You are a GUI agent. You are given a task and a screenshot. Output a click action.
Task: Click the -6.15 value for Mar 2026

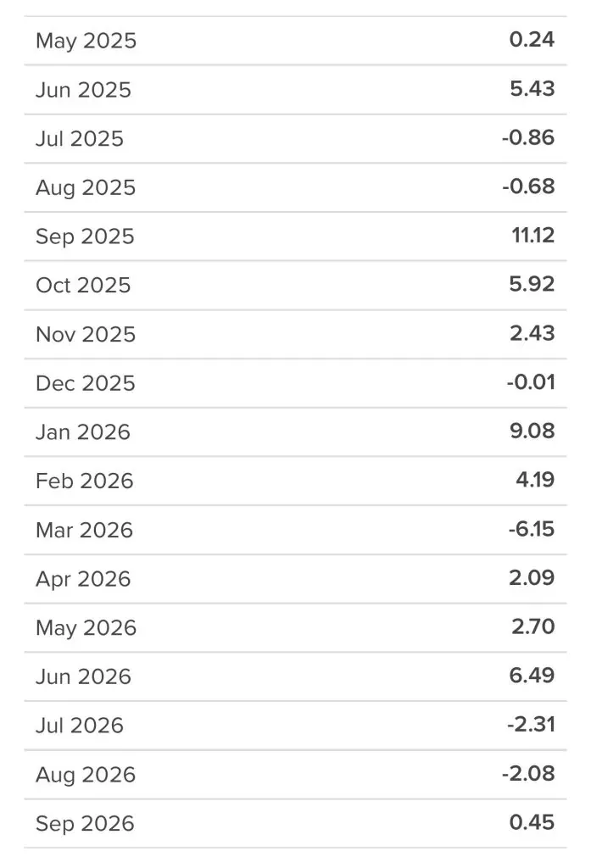pyautogui.click(x=531, y=529)
